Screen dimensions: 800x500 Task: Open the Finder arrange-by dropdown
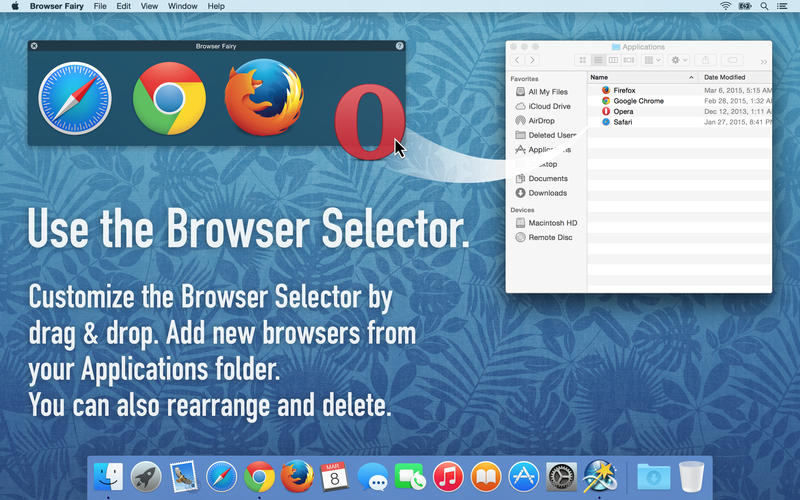pyautogui.click(x=651, y=61)
